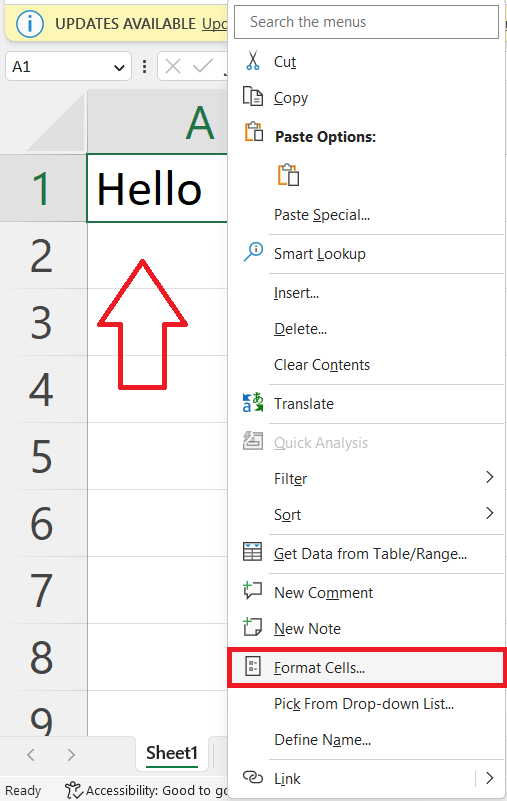Expand the Sort submenu arrow
Viewport: 507px width, 801px height.
[x=489, y=513]
